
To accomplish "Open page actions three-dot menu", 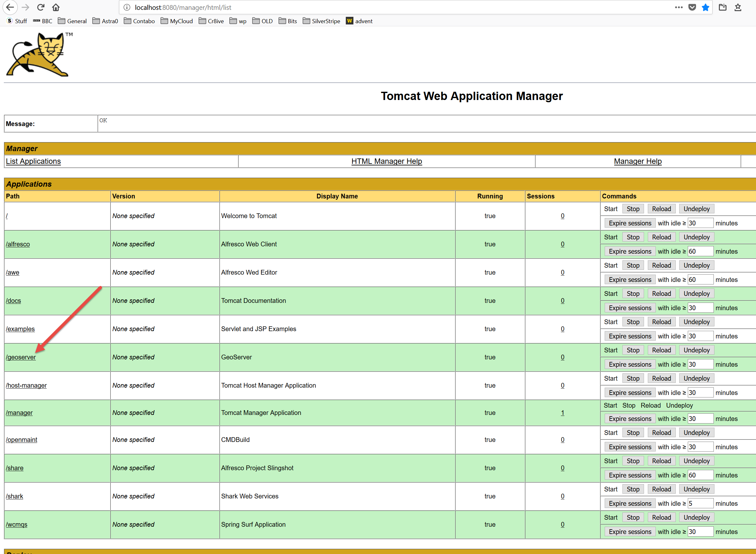I will (x=679, y=7).
